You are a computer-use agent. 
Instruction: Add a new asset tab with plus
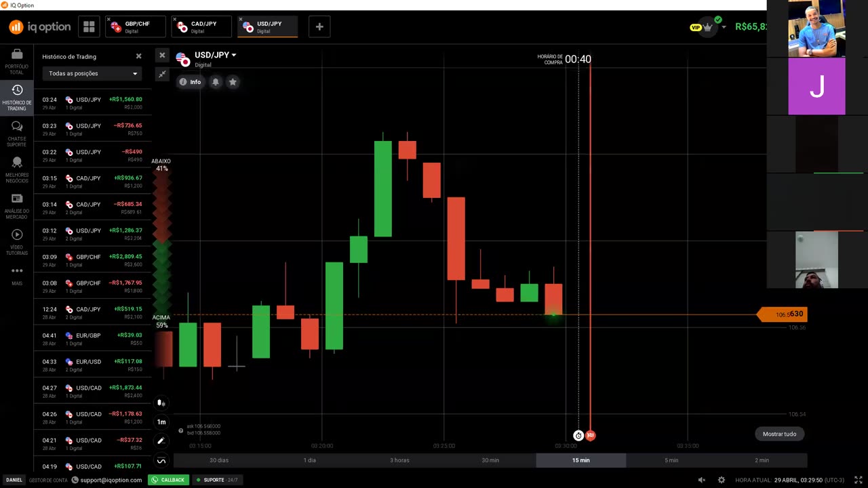pyautogui.click(x=319, y=27)
